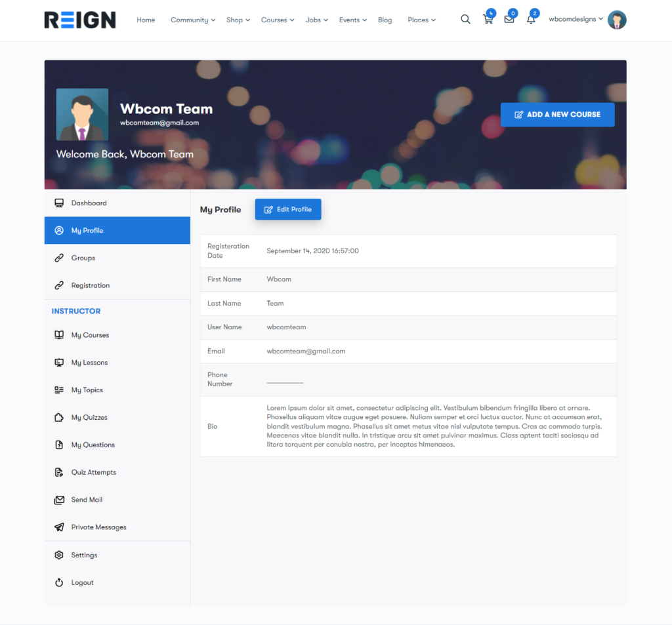Click the Wbcom Team name in banner
The height and width of the screenshot is (625, 672).
pos(166,109)
